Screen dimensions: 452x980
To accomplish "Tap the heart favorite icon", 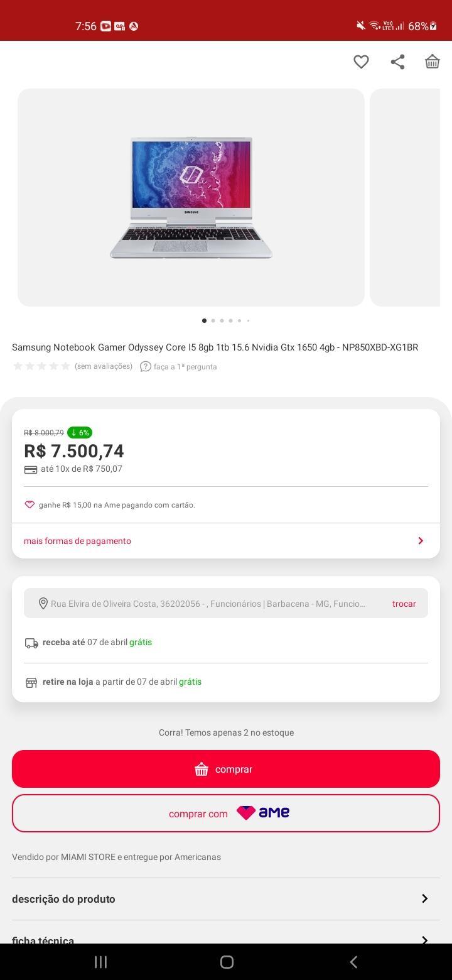I will pyautogui.click(x=361, y=62).
